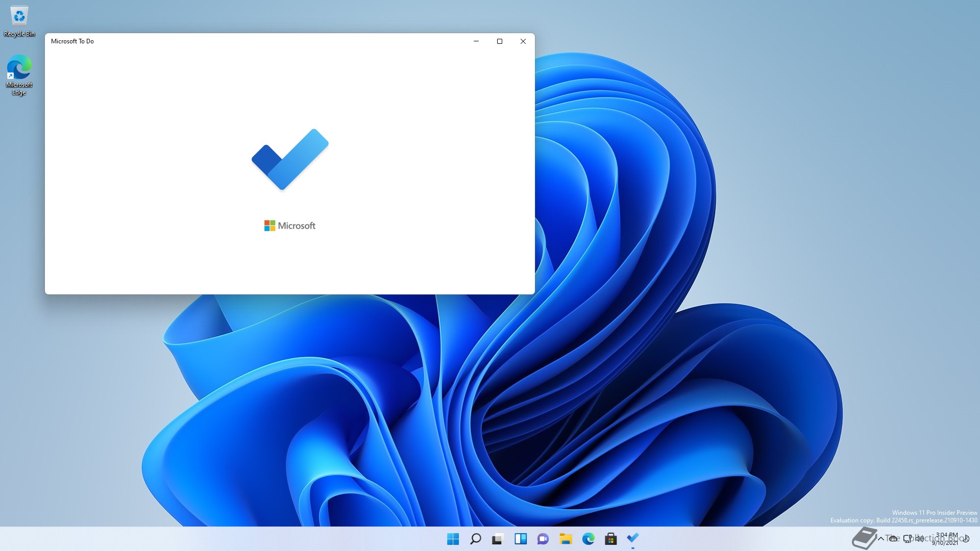Launch Microsoft Edge from the taskbar
The image size is (980, 551).
tap(588, 539)
